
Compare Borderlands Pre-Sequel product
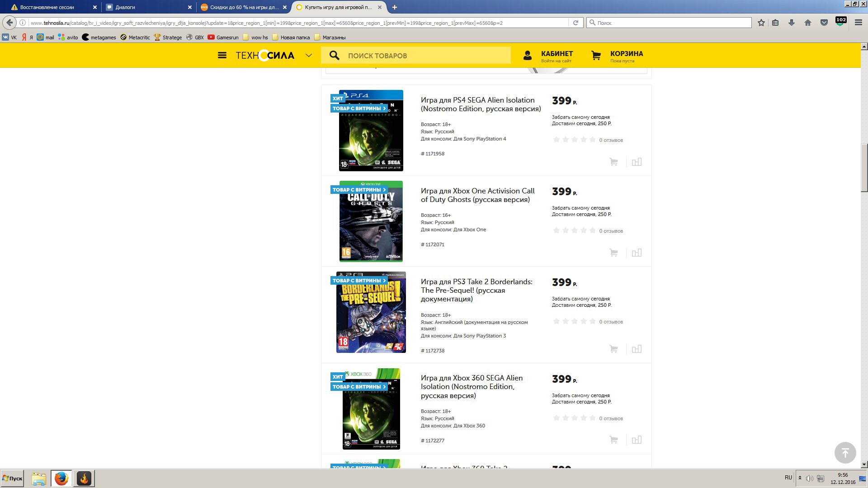pyautogui.click(x=637, y=349)
